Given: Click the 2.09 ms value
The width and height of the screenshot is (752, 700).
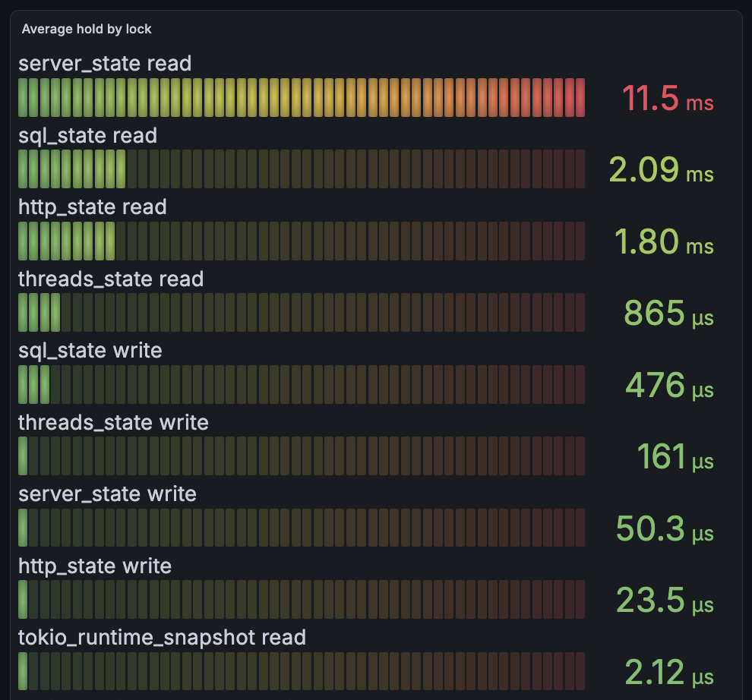Looking at the screenshot, I should click(661, 170).
